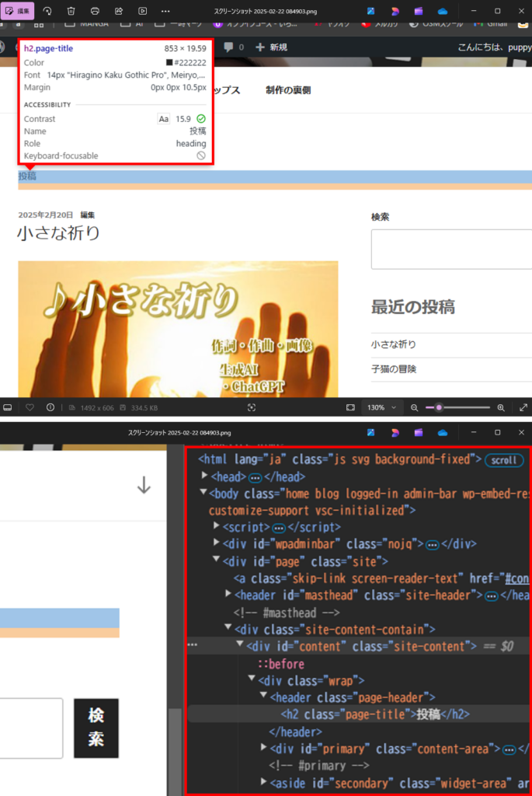Click the ♪小さな祈り featured image
The width and height of the screenshot is (532, 796).
click(178, 329)
